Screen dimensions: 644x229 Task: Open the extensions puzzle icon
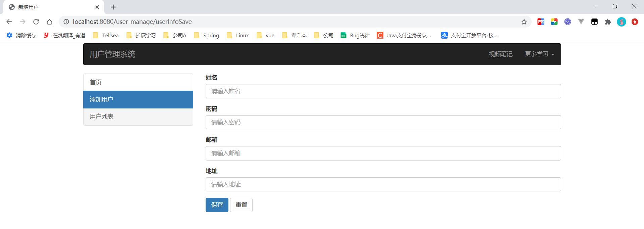[x=608, y=22]
